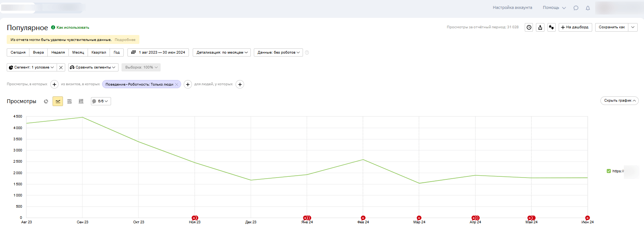Open the notifications bell icon
Screen dimensions: 644x230
point(588,8)
